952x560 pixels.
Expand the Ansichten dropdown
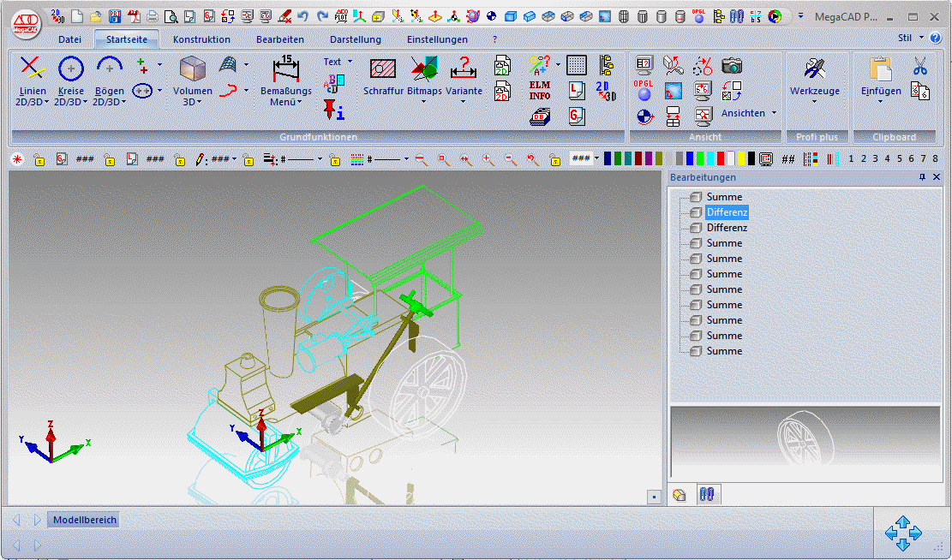pyautogui.click(x=774, y=113)
